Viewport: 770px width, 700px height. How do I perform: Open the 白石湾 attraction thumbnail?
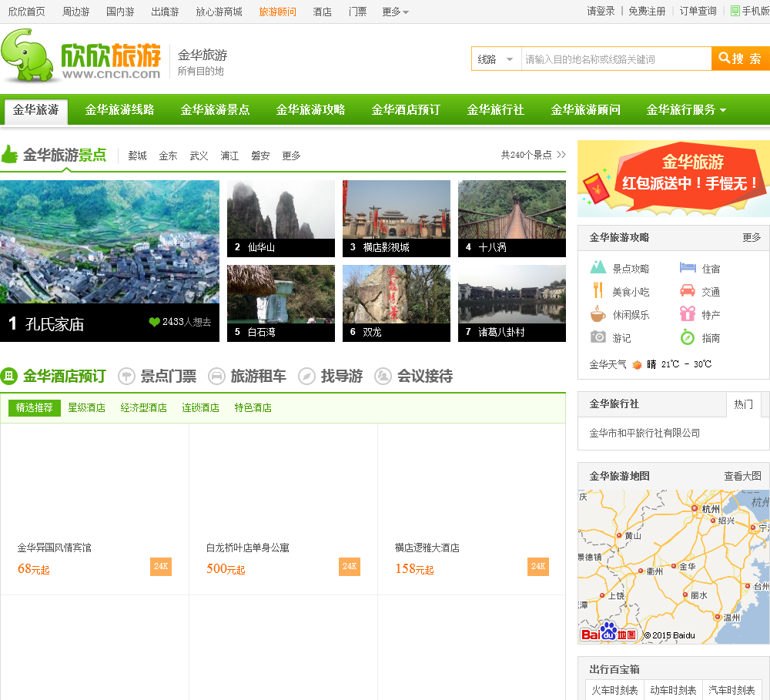click(x=281, y=303)
